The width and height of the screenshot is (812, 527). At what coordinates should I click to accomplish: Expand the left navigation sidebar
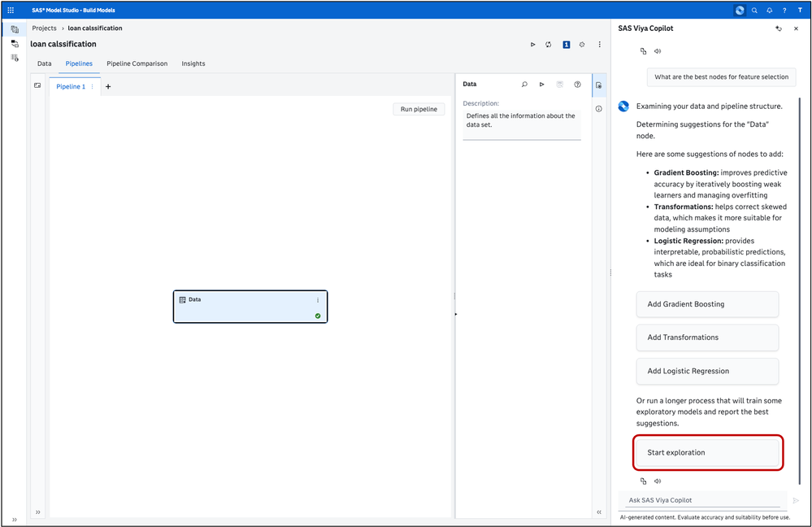pyautogui.click(x=15, y=519)
